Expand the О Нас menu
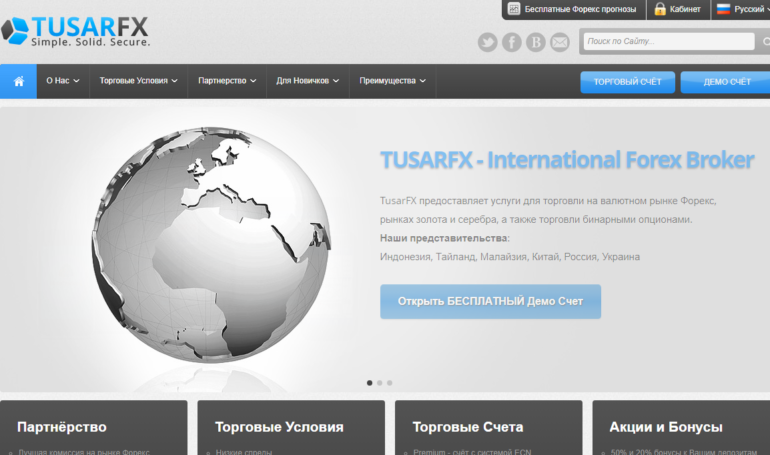 click(x=60, y=81)
